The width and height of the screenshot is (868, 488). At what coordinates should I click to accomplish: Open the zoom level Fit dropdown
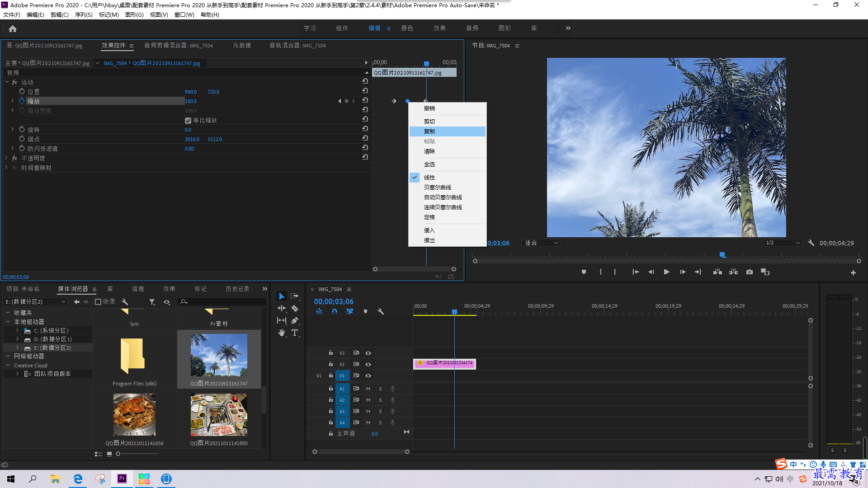pyautogui.click(x=541, y=243)
